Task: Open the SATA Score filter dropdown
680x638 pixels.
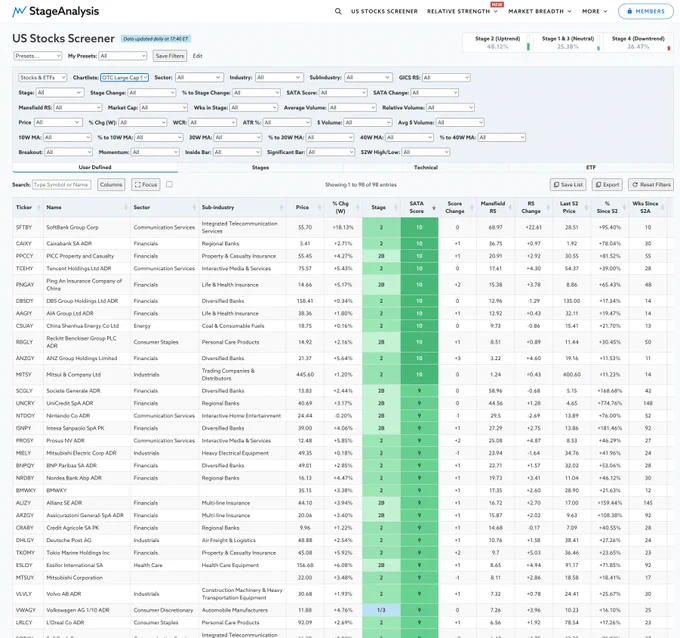Action: click(x=343, y=93)
